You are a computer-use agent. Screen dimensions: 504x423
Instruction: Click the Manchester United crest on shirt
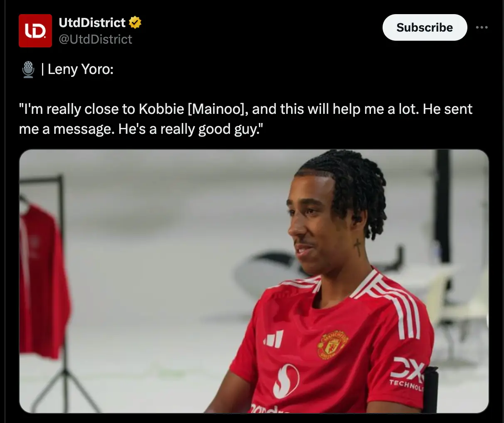click(x=332, y=344)
